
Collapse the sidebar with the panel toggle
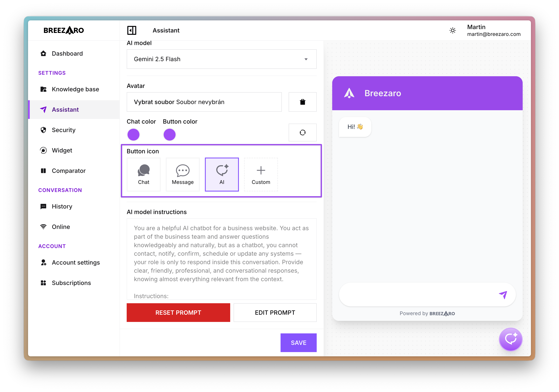pos(132,30)
